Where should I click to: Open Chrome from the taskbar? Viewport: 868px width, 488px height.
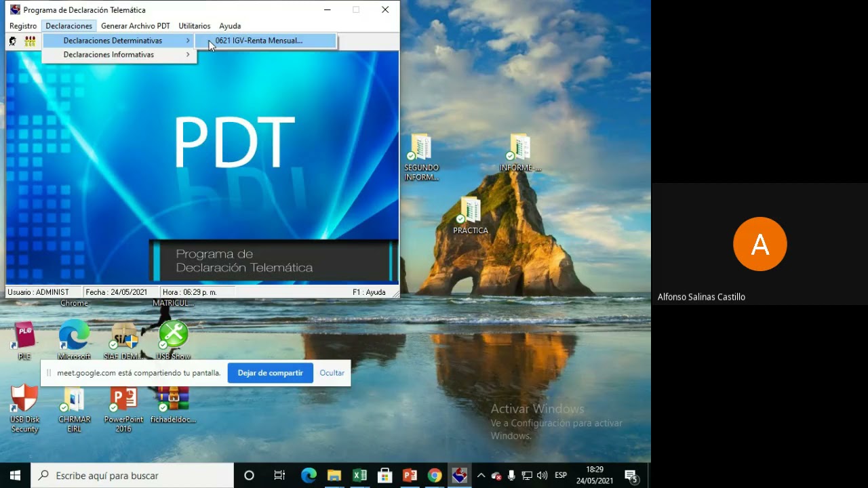(x=435, y=476)
